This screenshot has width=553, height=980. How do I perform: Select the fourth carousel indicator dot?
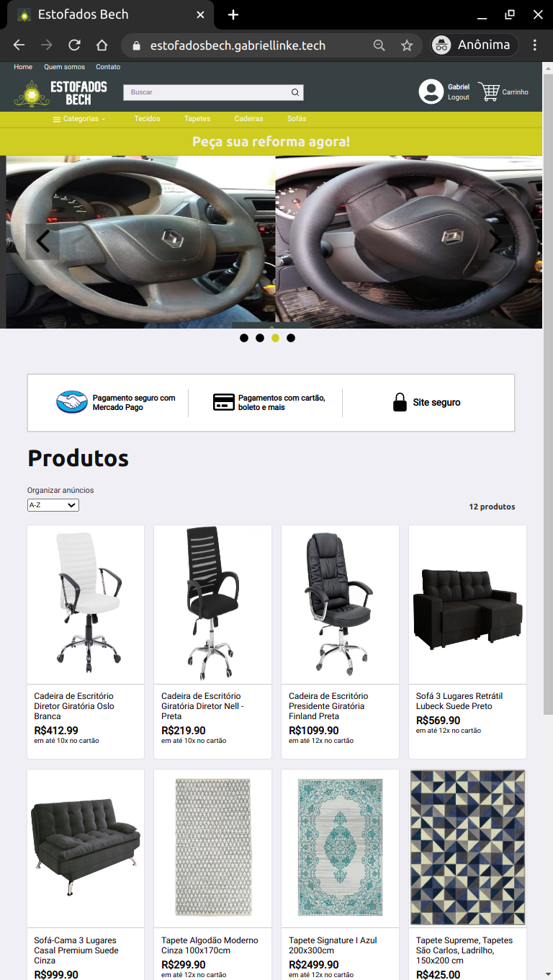point(291,338)
